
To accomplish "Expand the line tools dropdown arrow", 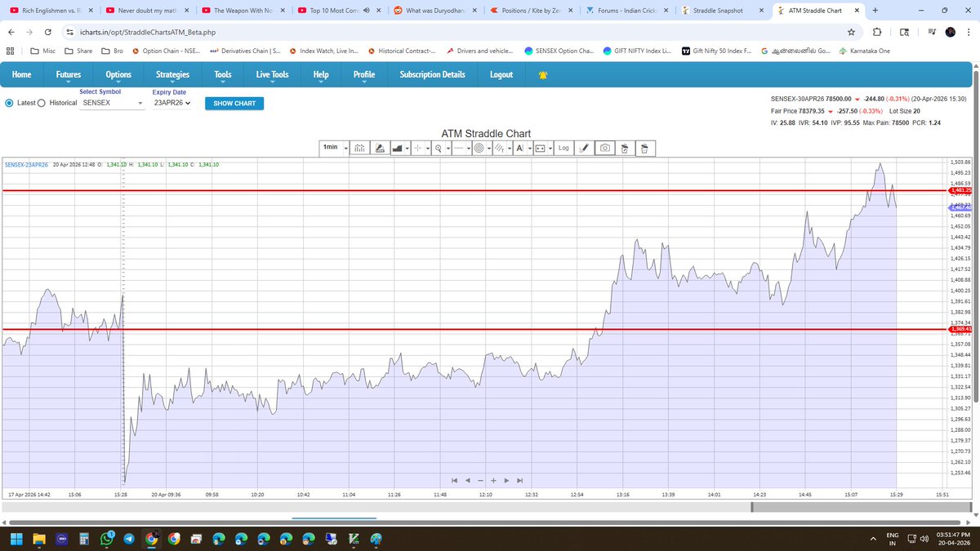I will [x=469, y=148].
